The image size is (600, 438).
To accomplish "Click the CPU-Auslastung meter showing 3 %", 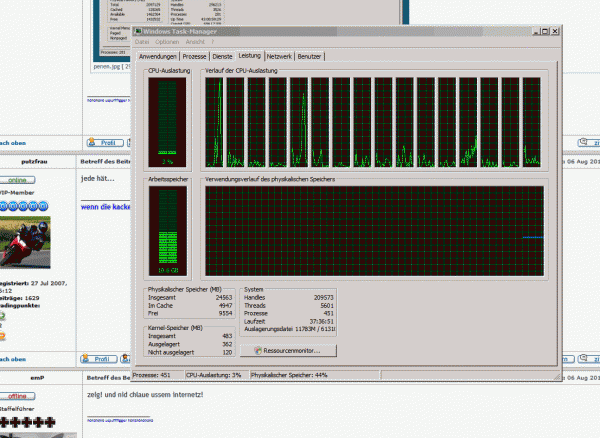I will (167, 122).
